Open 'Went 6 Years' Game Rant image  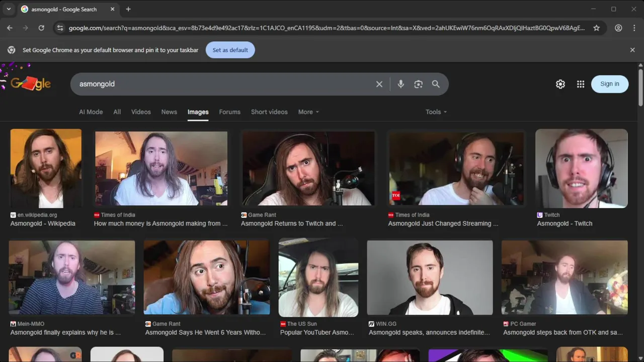207,278
